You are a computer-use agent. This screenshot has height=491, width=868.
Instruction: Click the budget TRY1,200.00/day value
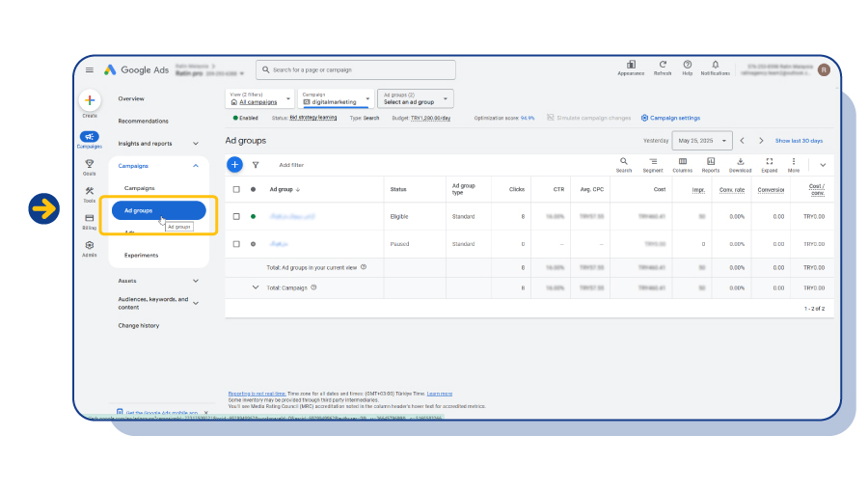pyautogui.click(x=431, y=118)
